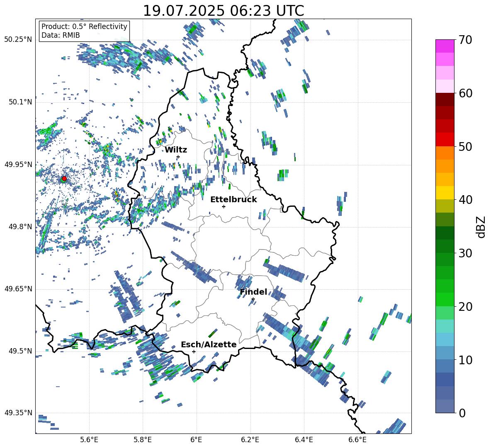This screenshot has height=448, width=491.
Task: Click the dark maroon colorbar segment below 60
Action: [445, 99]
